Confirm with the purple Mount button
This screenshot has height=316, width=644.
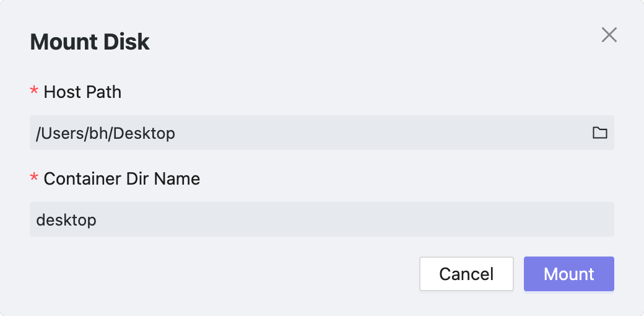tap(568, 274)
